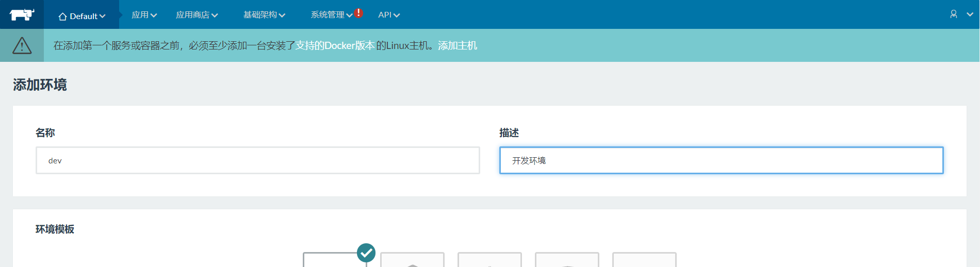Expand the 应用 menu
The height and width of the screenshot is (267, 980).
pyautogui.click(x=144, y=15)
